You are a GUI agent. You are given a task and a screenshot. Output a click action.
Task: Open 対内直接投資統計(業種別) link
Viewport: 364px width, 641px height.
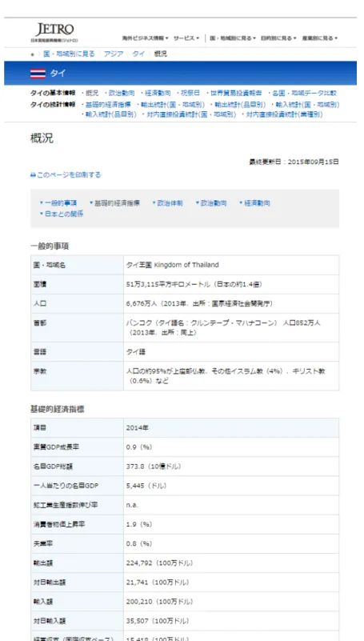pos(284,115)
